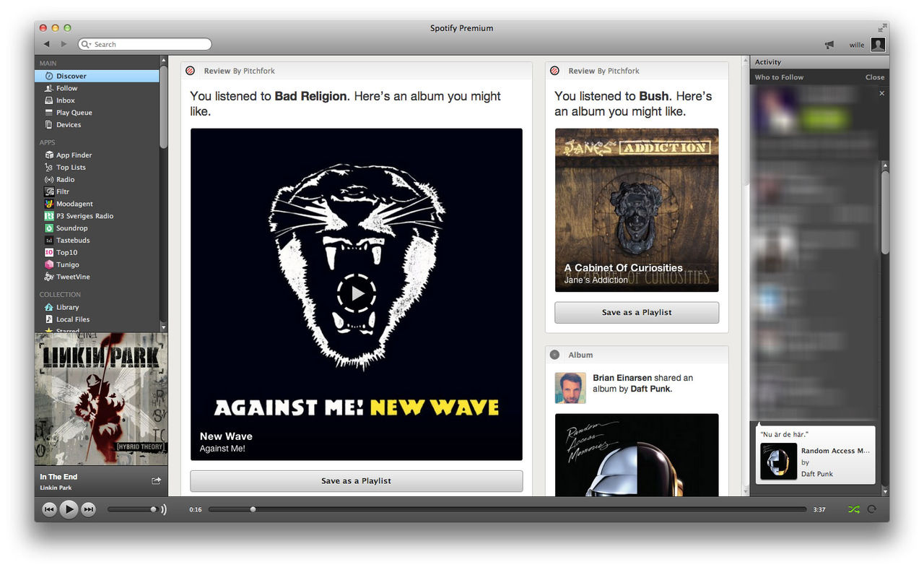
Task: Open Brian Einarsen's profile link
Action: coord(622,378)
